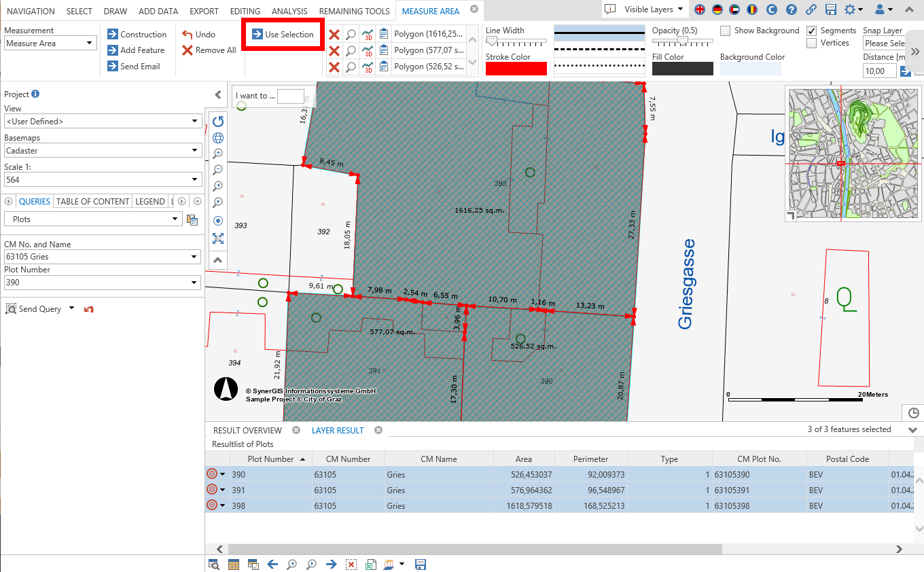The width and height of the screenshot is (924, 572).
Task: Click the Remove All button
Action: point(209,50)
